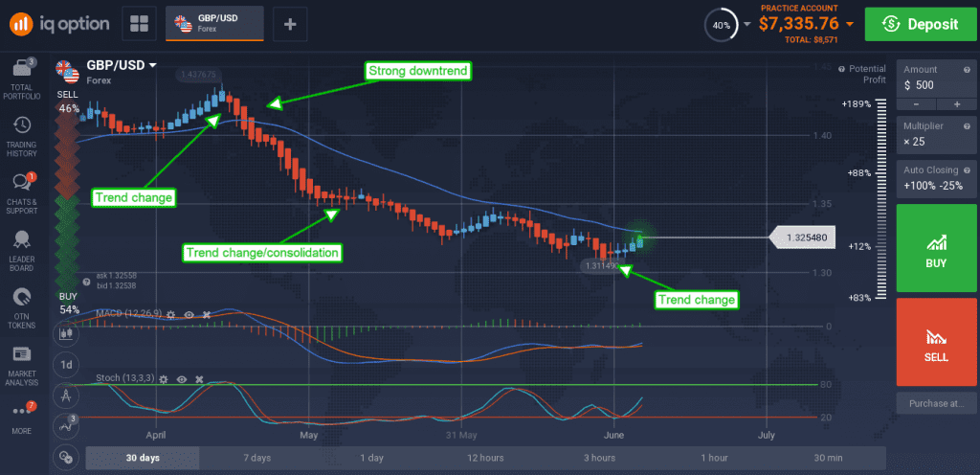This screenshot has width=980, height=475.
Task: Open Market Analysis in sidebar
Action: pyautogui.click(x=24, y=366)
